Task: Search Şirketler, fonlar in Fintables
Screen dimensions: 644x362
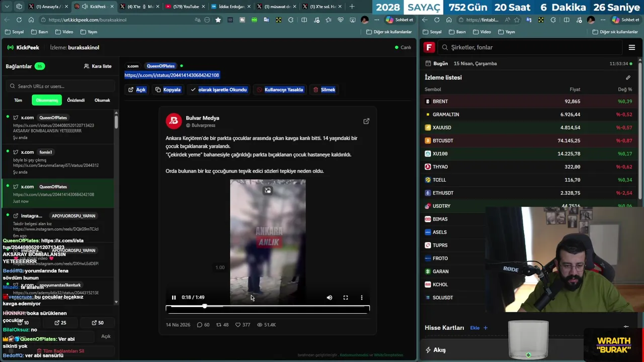Action: tap(529, 47)
